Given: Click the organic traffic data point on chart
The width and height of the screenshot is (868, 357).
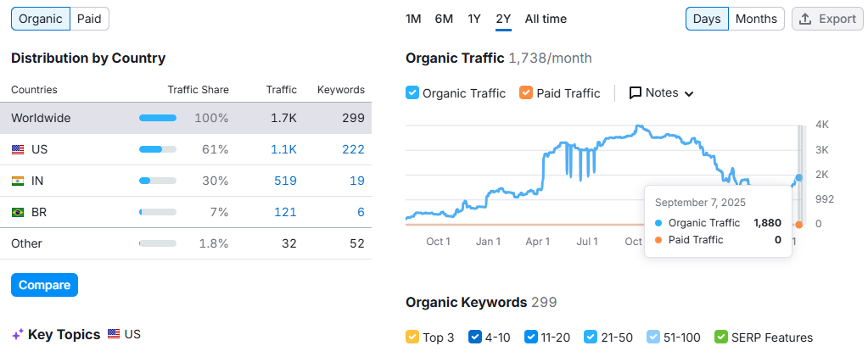Looking at the screenshot, I should [x=798, y=178].
